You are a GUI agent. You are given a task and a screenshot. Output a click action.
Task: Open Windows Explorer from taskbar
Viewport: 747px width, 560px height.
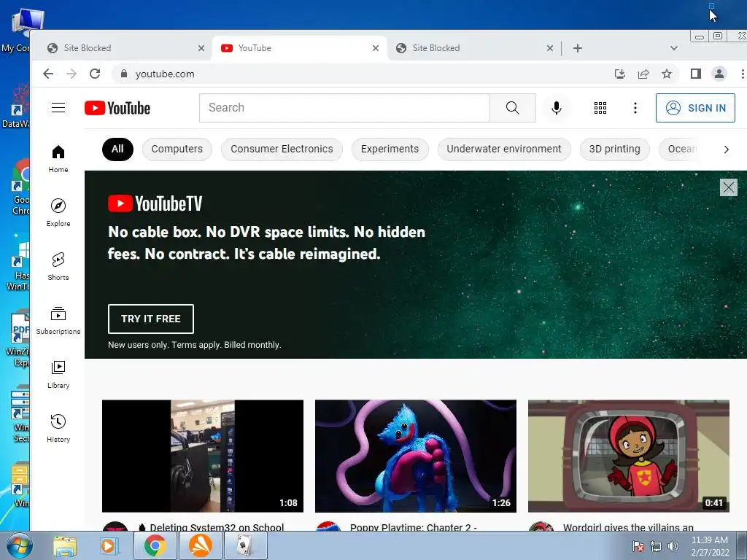tap(64, 545)
